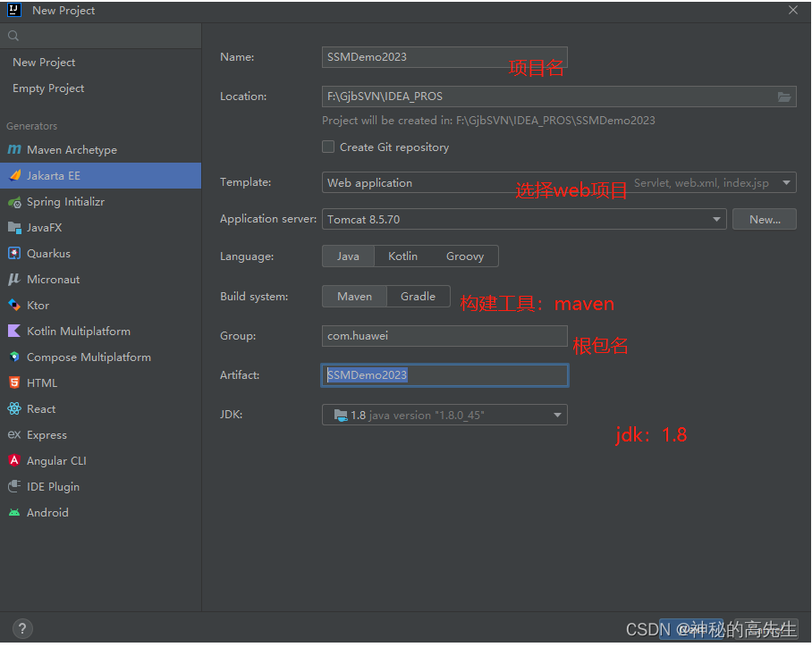The image size is (812, 647).
Task: Click the IDE Plugin plug icon
Action: point(14,486)
